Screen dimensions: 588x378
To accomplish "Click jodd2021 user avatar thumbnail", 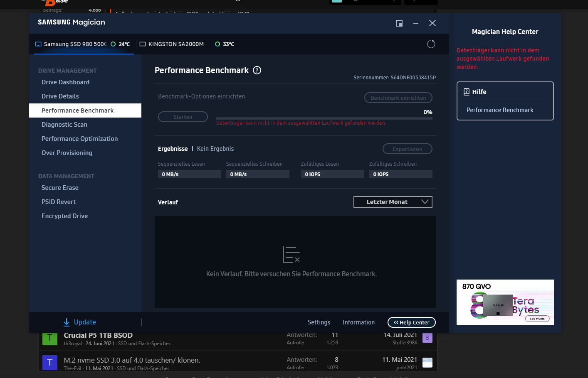I will tap(427, 363).
